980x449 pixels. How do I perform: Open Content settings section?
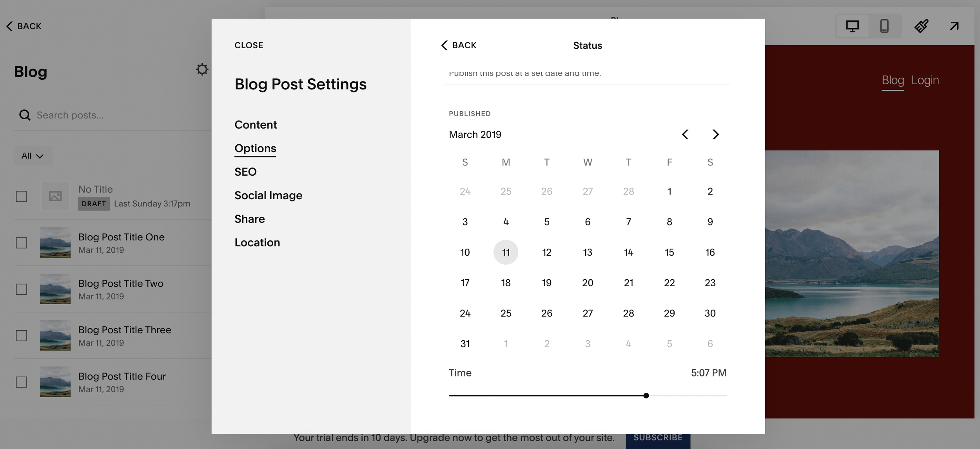tap(256, 125)
